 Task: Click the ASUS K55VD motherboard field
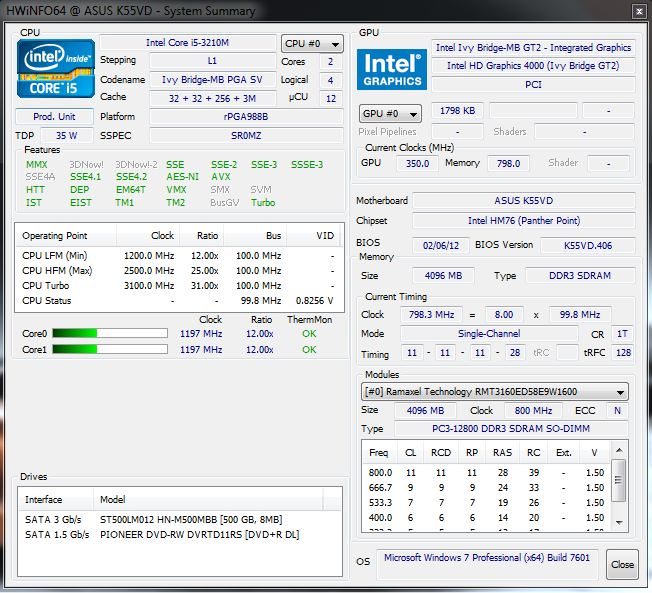[x=524, y=200]
